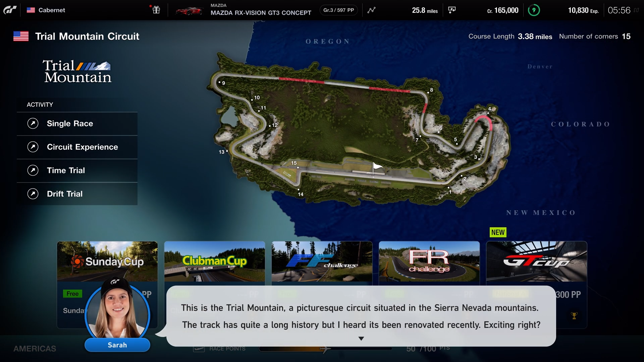Open the Clubman Cup event
The height and width of the screenshot is (362, 644).
tap(215, 261)
